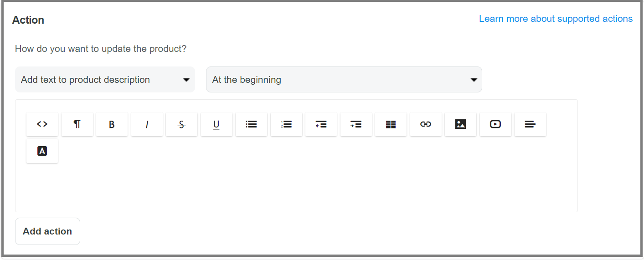Insert a video using the video icon

coord(495,124)
